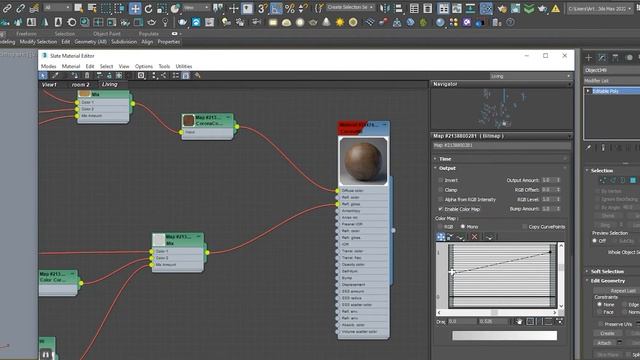The width and height of the screenshot is (640, 360).
Task: Click the Select by Name icon
Action: 92,8
